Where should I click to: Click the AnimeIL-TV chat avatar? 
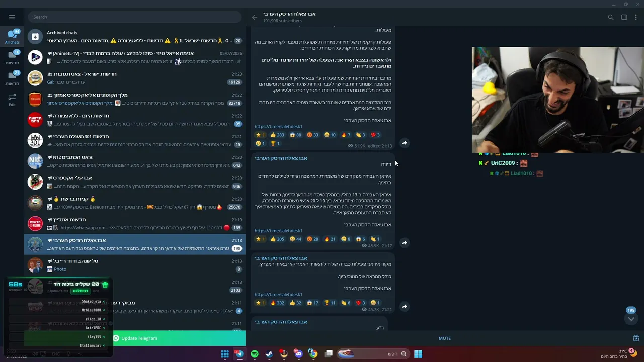[x=35, y=57]
